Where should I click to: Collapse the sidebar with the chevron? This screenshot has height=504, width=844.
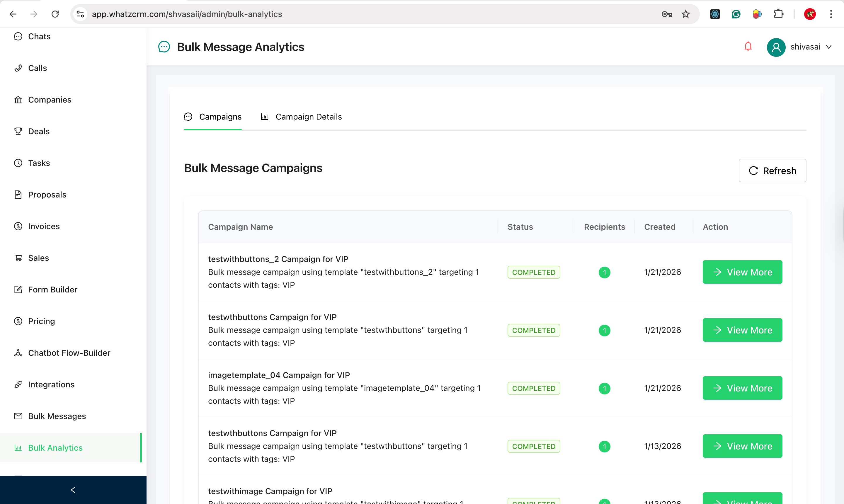(x=73, y=490)
